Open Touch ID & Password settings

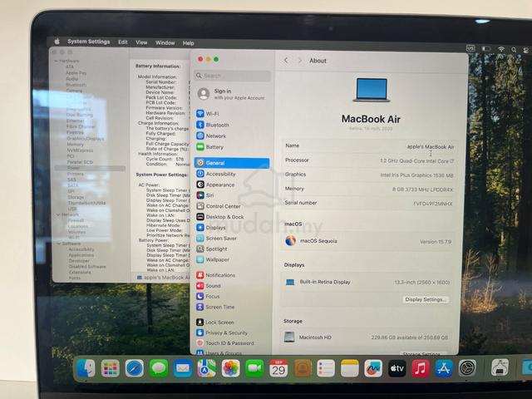[225, 343]
